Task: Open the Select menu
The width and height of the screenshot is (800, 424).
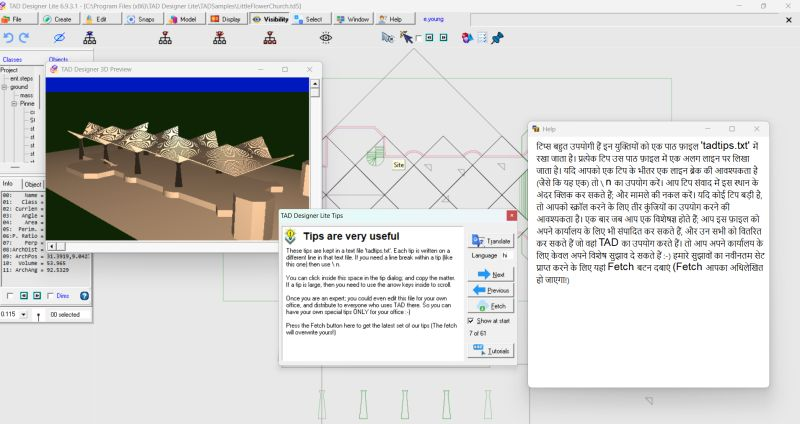Action: (311, 19)
